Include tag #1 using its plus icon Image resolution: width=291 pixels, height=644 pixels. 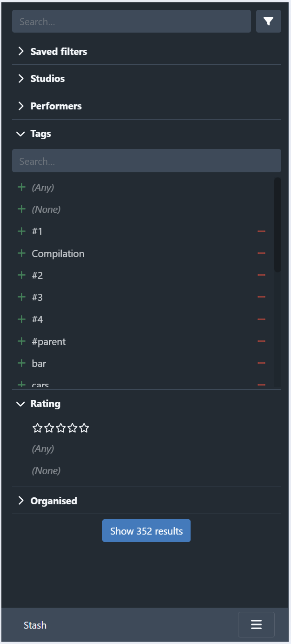21,231
